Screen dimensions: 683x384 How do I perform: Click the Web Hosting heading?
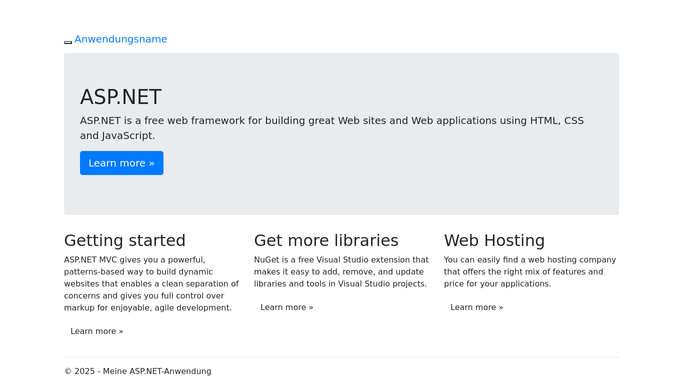pyautogui.click(x=494, y=240)
